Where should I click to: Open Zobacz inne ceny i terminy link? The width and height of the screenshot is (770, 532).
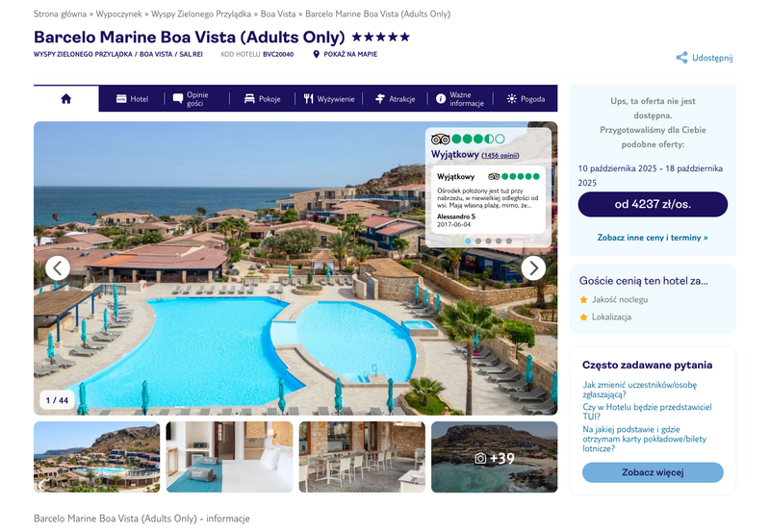click(653, 238)
